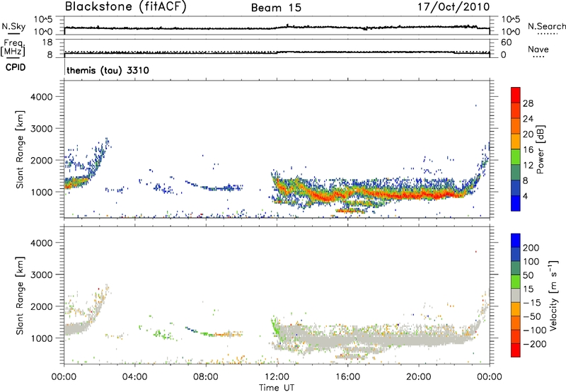Click the 'themis (tau) 3310' text
Screen dimensions: 566x392
(x=108, y=70)
